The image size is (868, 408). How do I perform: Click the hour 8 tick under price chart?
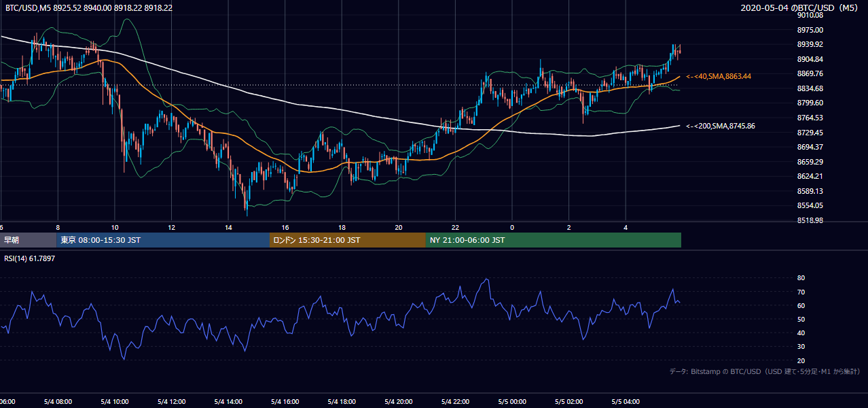[x=58, y=227]
